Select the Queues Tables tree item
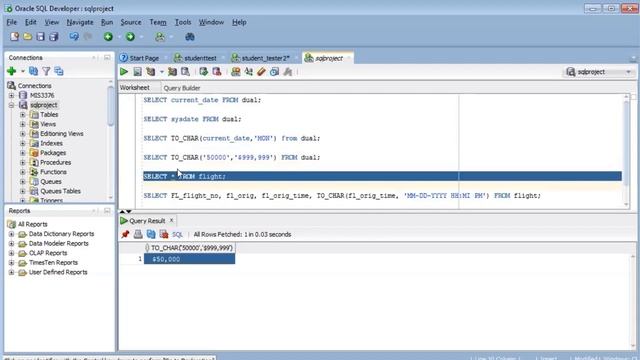 pyautogui.click(x=60, y=191)
